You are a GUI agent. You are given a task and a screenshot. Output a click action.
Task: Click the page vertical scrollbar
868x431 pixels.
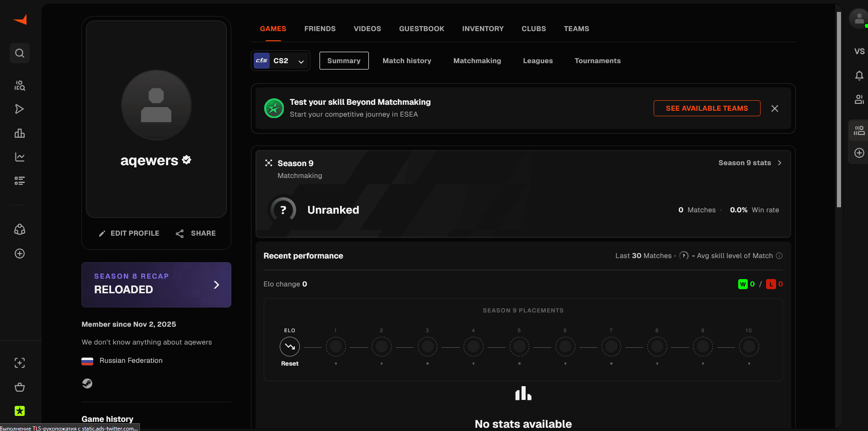(839, 110)
